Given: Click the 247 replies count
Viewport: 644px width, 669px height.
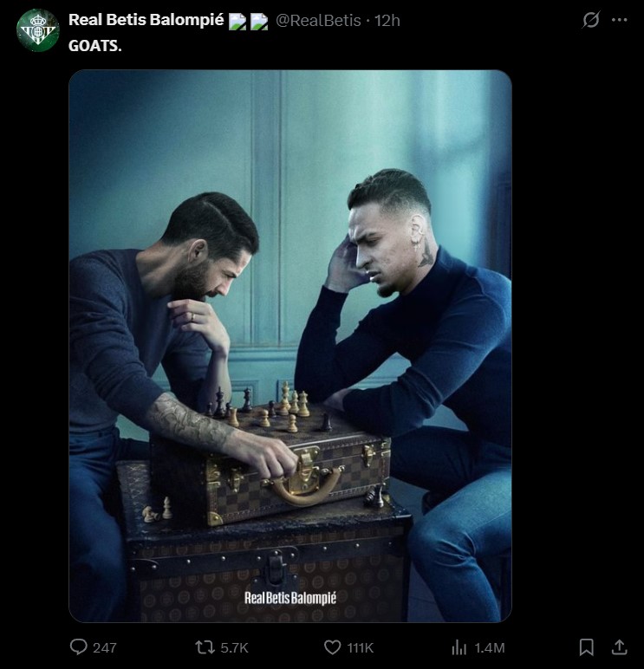Looking at the screenshot, I should tap(105, 648).
